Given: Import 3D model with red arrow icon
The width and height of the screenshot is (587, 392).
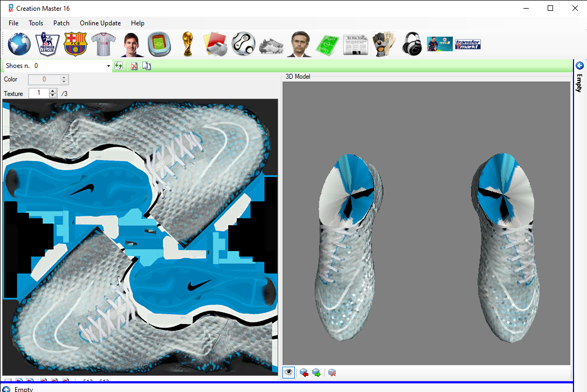Looking at the screenshot, I should [304, 373].
